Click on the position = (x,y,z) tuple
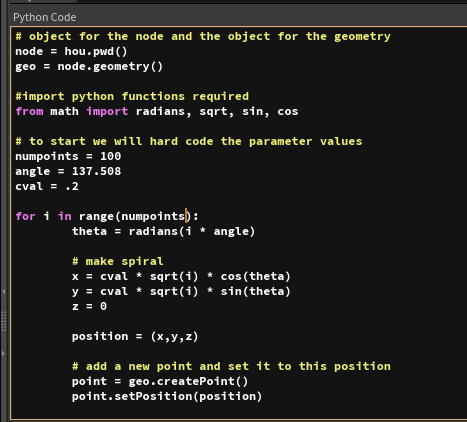Image resolution: width=467 pixels, height=422 pixels. [174, 336]
